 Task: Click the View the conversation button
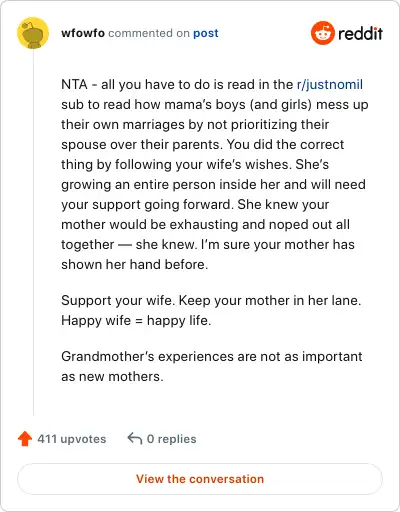pos(200,479)
